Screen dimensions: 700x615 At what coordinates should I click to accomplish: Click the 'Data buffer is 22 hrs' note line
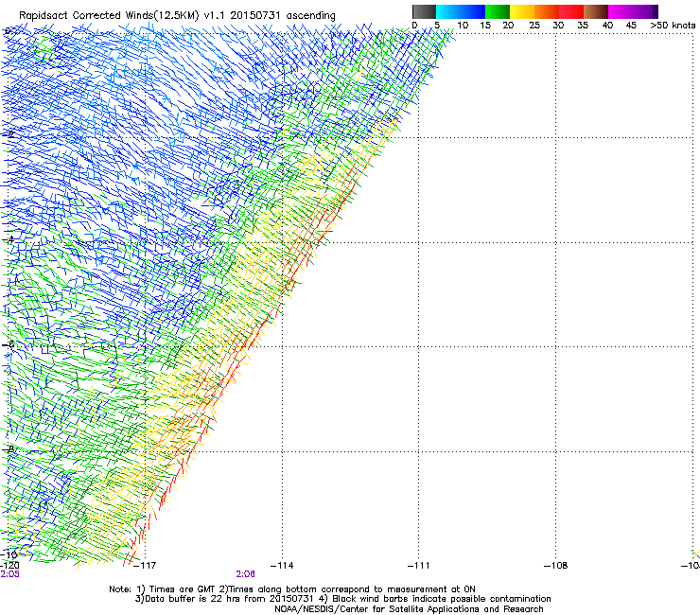[x=342, y=599]
